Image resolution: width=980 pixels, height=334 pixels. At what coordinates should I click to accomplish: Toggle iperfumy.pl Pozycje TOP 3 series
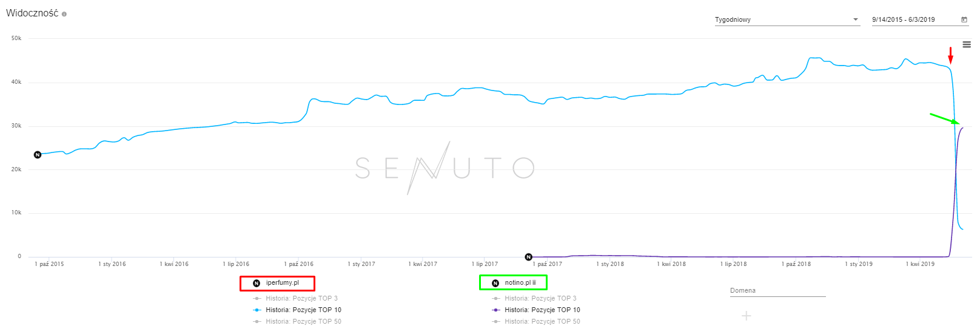(301, 298)
